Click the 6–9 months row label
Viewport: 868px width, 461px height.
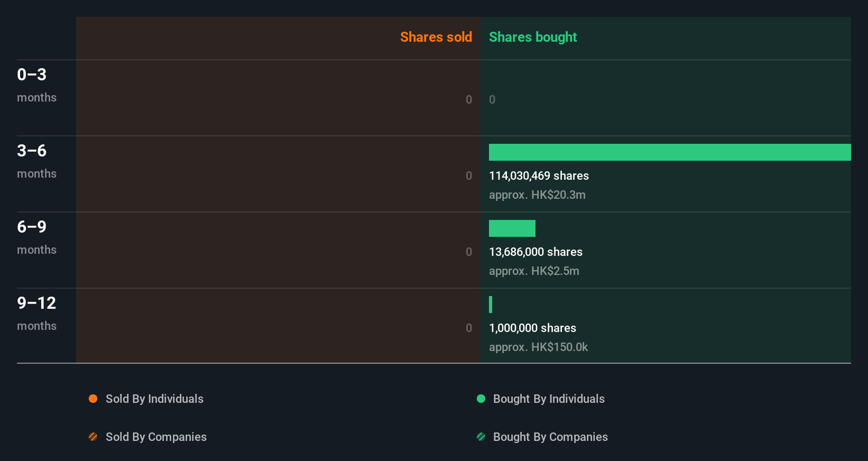click(x=36, y=237)
